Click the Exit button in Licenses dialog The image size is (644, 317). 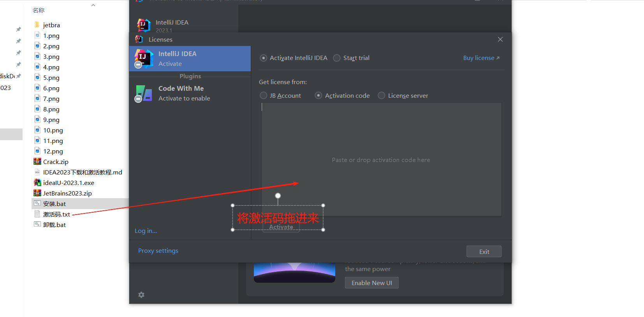coord(484,252)
